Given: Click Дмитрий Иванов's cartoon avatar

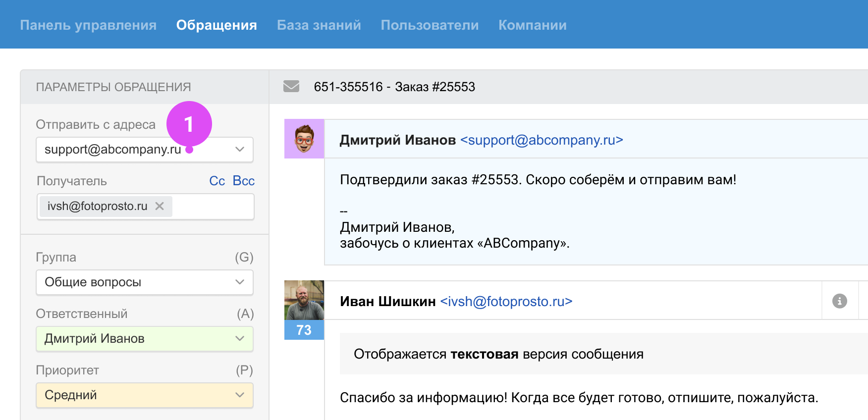Looking at the screenshot, I should point(304,139).
